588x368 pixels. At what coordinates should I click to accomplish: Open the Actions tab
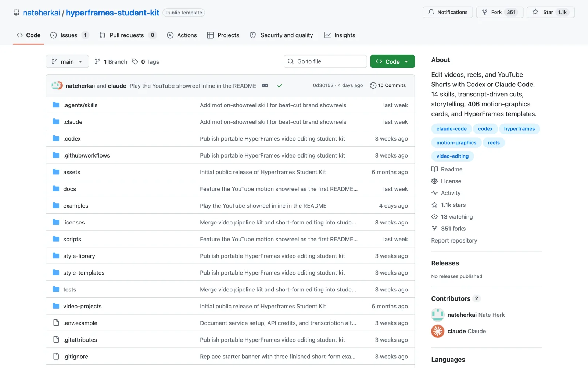[182, 35]
